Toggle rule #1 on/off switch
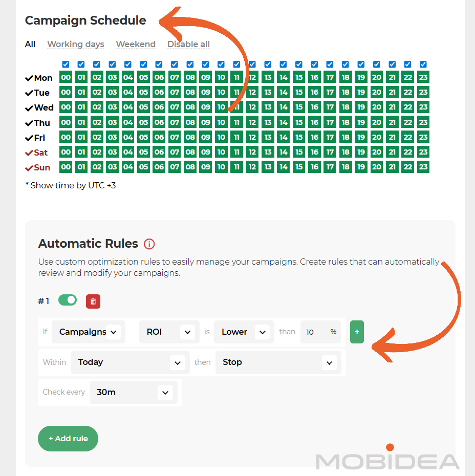 pyautogui.click(x=68, y=300)
